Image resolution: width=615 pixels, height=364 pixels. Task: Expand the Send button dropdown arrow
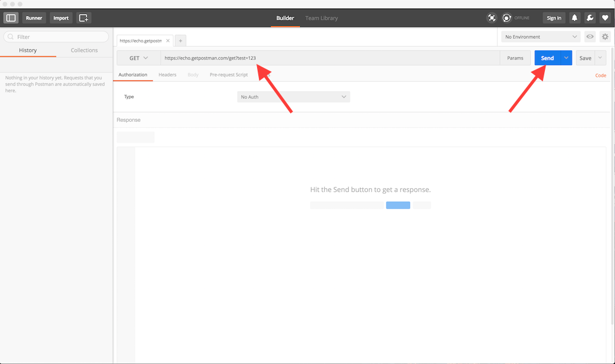pyautogui.click(x=566, y=58)
